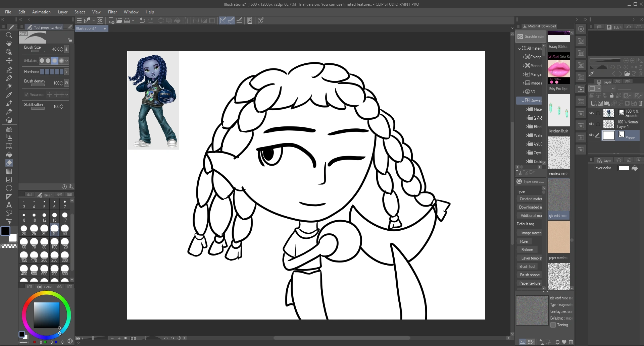Hide the Layer 1 layer

pyautogui.click(x=591, y=124)
